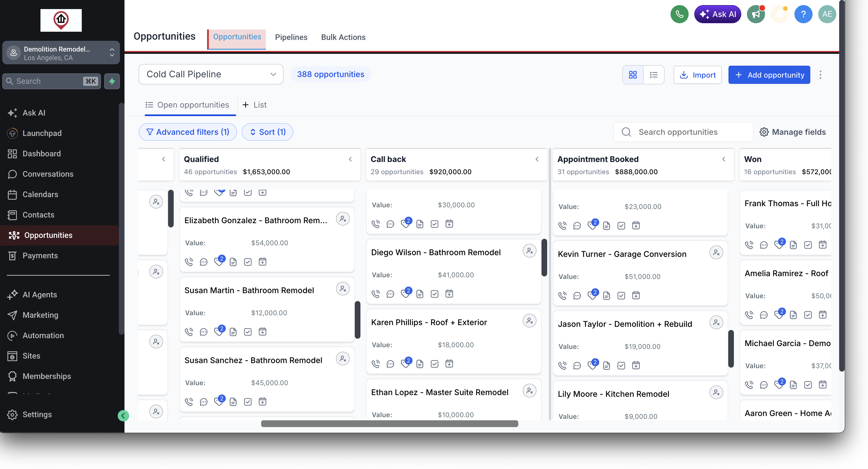
Task: Open the Sort (1) options
Action: point(268,132)
